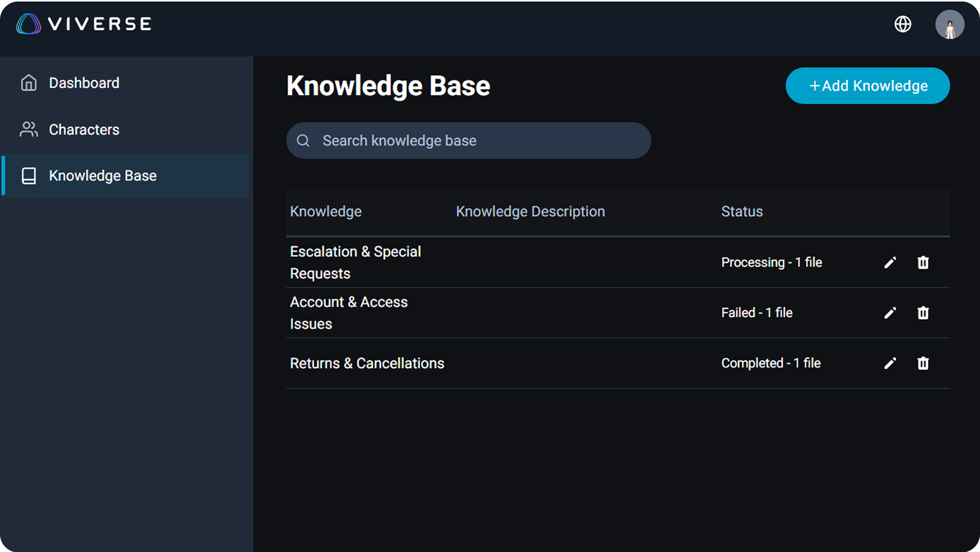Edit Account & Access Issues entry

[x=890, y=313]
